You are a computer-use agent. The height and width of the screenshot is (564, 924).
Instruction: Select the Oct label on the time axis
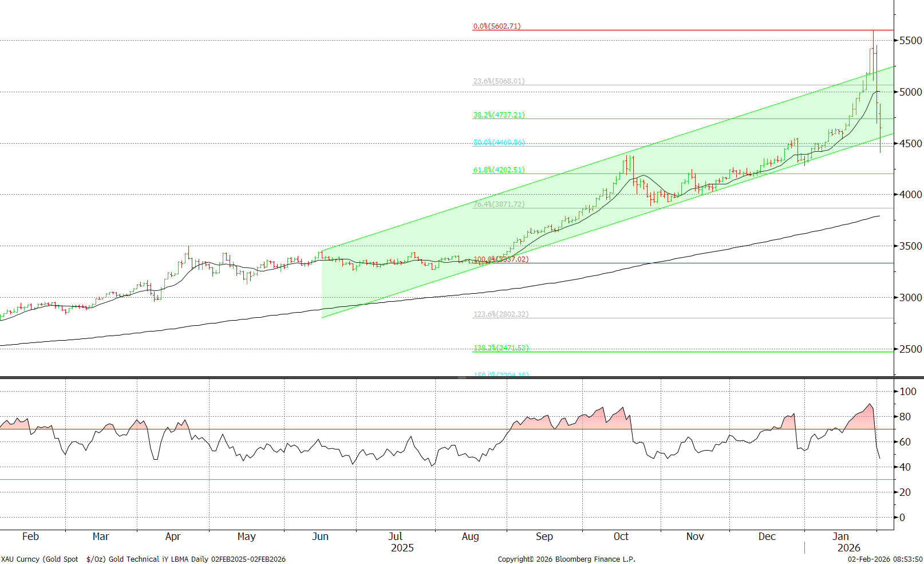621,537
